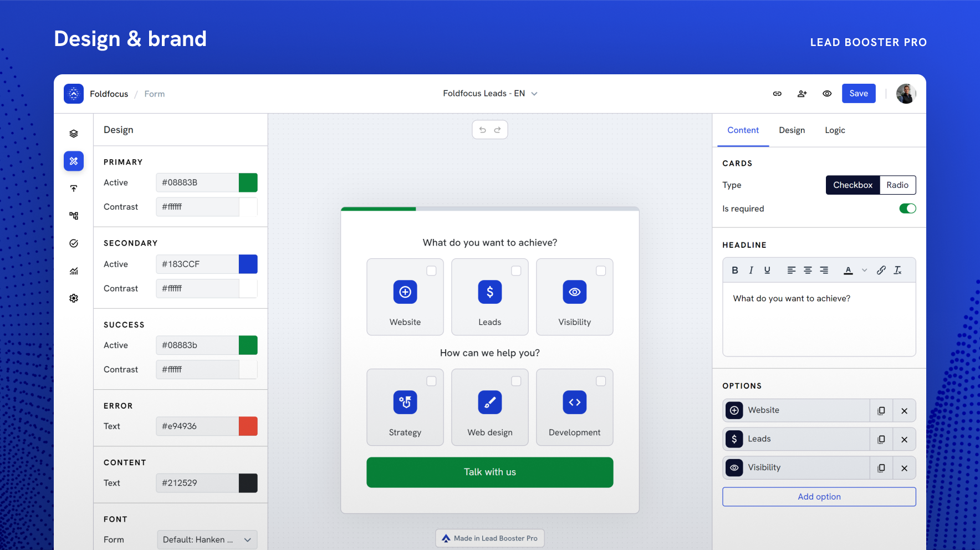
Task: Click the Save button
Action: pyautogui.click(x=859, y=93)
